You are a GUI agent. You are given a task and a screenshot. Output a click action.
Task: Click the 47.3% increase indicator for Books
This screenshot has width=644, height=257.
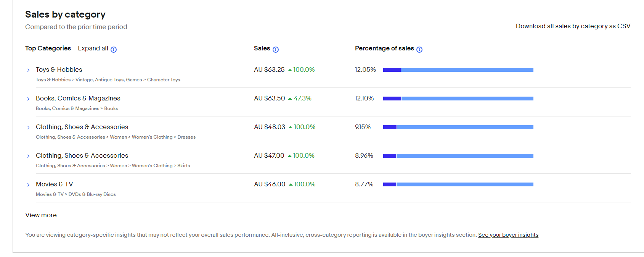[300, 99]
